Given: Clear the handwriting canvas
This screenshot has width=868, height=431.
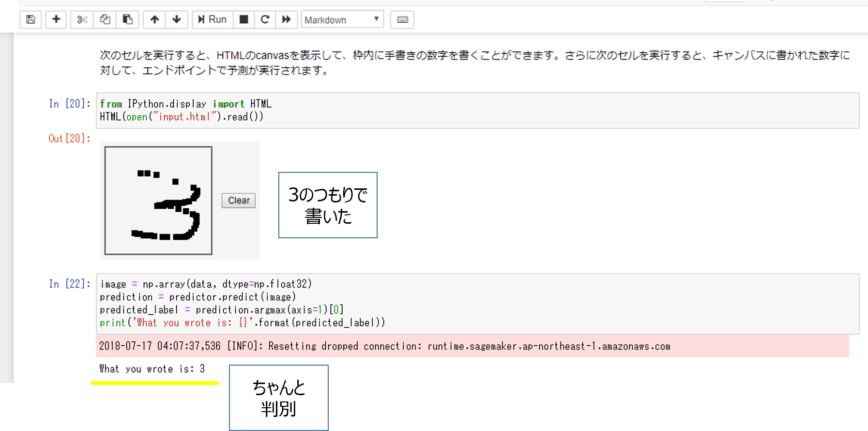Looking at the screenshot, I should (x=239, y=200).
